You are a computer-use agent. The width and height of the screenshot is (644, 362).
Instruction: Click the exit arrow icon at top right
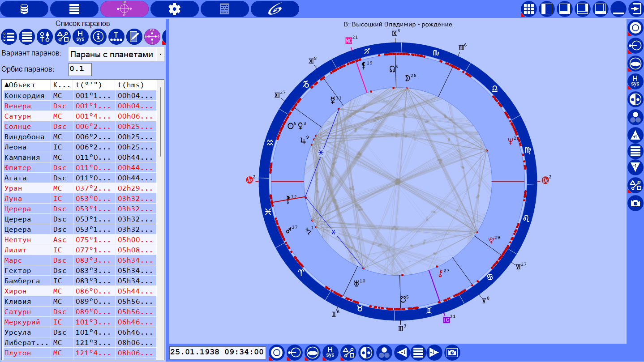pyautogui.click(x=635, y=9)
